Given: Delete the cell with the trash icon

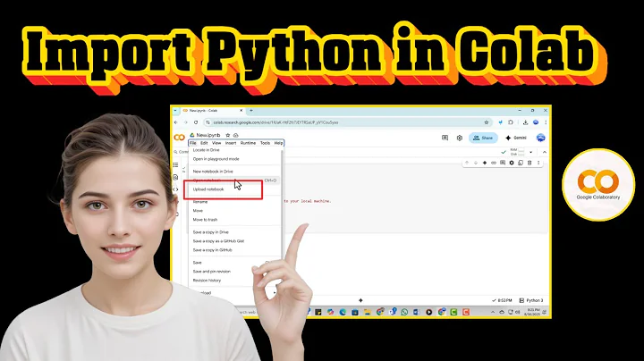Looking at the screenshot, I should click(x=530, y=163).
